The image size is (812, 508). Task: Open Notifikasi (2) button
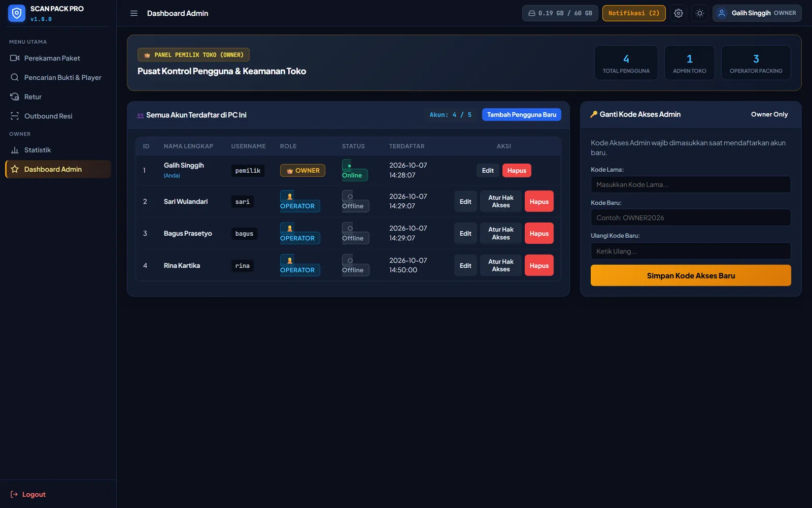coord(634,13)
